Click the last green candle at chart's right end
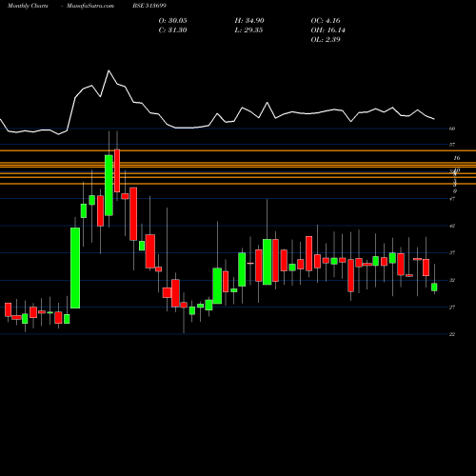 pyautogui.click(x=434, y=287)
